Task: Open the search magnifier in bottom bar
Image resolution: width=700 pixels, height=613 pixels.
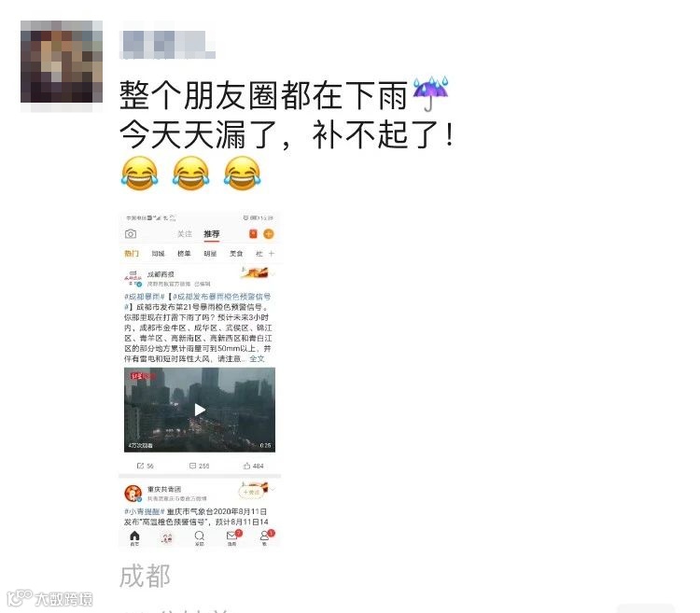Action: (x=200, y=538)
